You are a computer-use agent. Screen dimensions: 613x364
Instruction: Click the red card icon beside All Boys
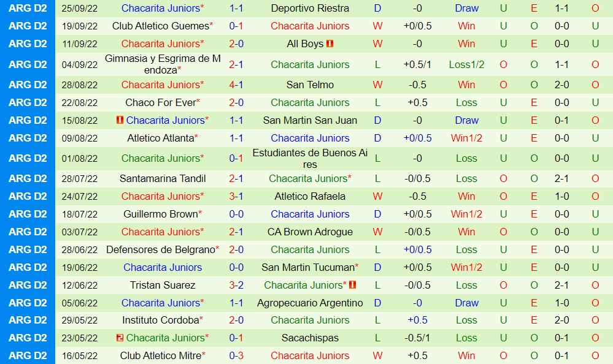[x=330, y=44]
